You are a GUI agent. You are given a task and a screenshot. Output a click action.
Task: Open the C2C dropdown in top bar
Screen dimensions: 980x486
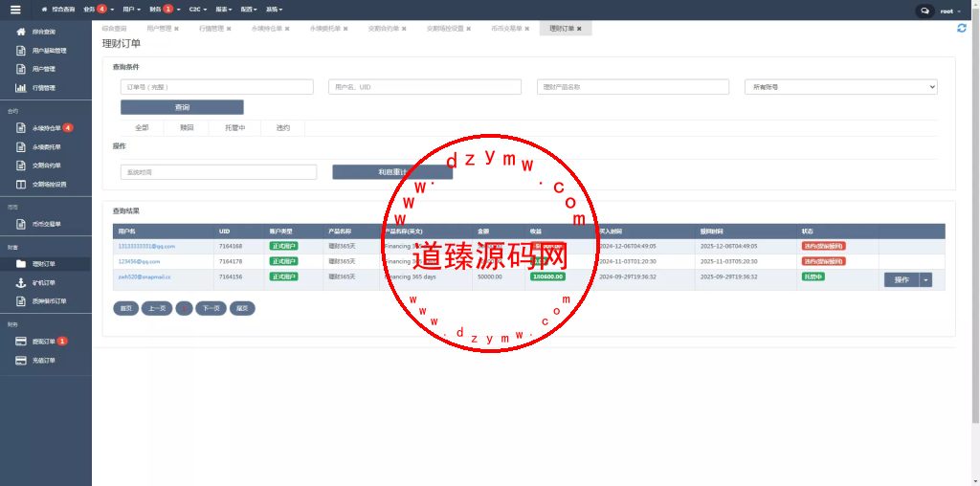click(198, 10)
